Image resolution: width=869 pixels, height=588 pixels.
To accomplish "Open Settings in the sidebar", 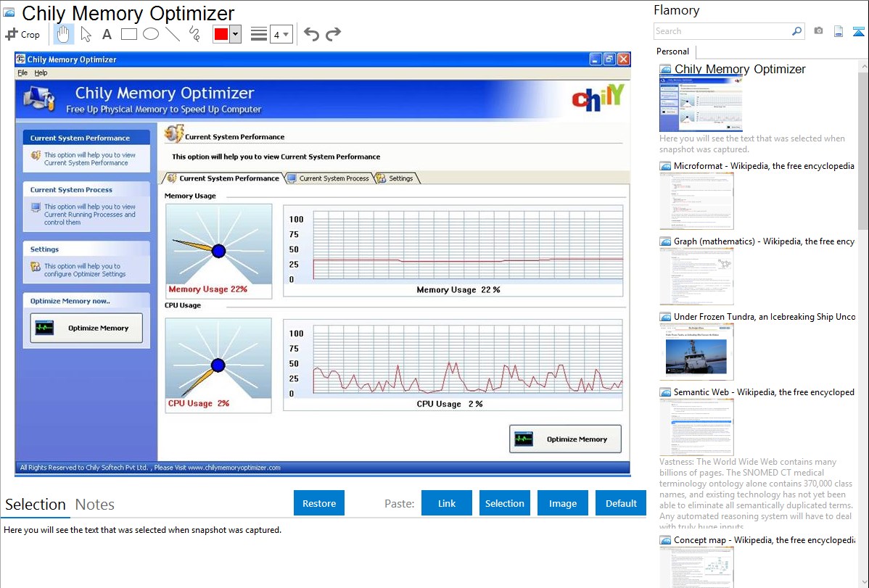I will [x=44, y=249].
